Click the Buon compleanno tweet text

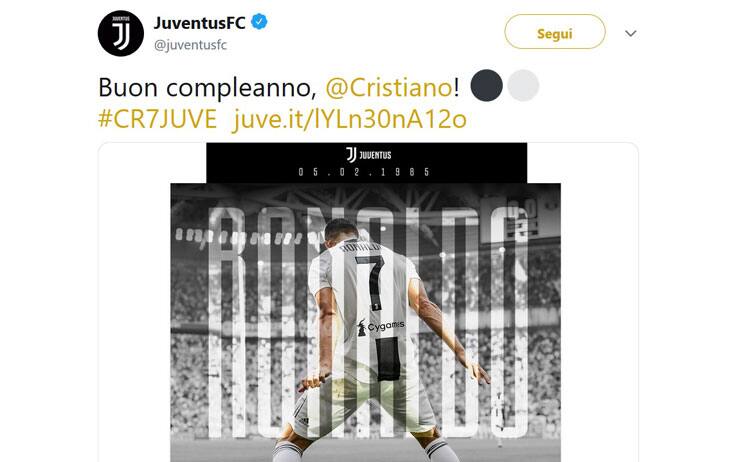208,88
